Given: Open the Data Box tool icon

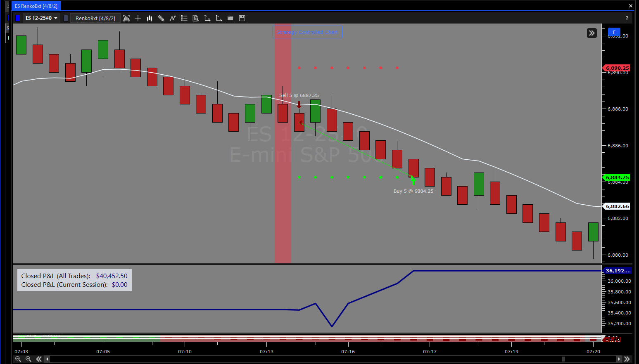Looking at the screenshot, I should pos(126,18).
